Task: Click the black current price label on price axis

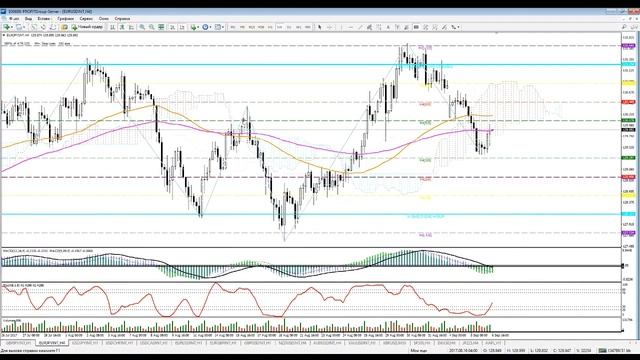Action: pyautogui.click(x=628, y=130)
